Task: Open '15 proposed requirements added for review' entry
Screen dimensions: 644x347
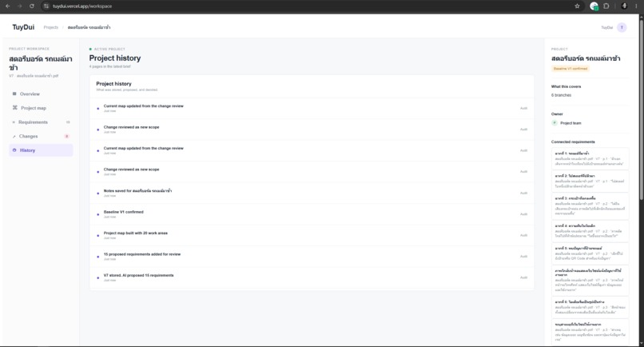Action: (x=312, y=257)
